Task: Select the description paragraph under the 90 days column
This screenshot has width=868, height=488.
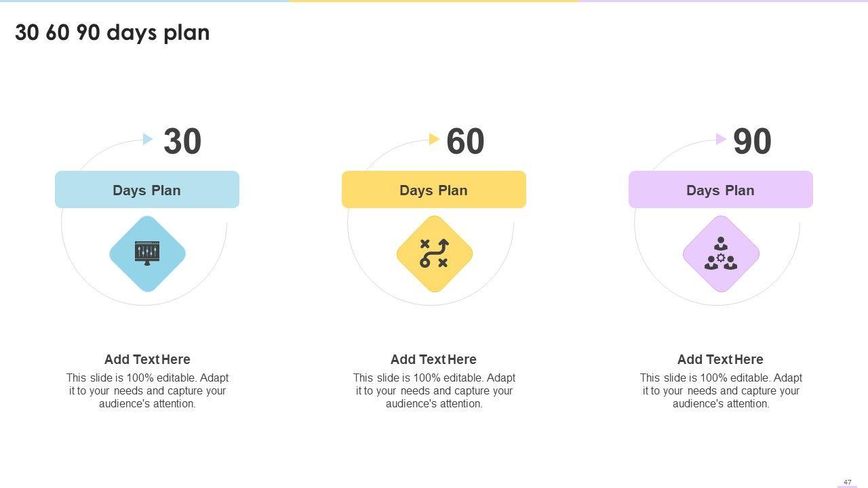Action: point(721,390)
